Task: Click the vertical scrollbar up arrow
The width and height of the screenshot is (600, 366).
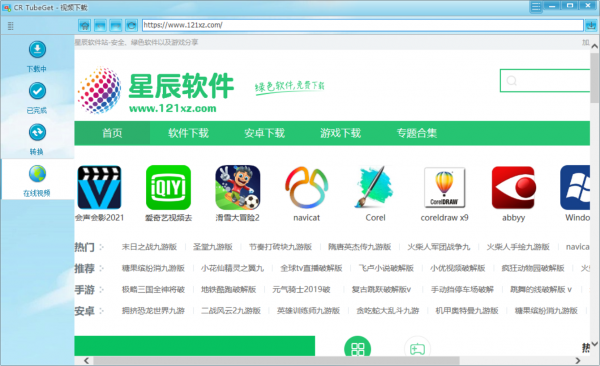Action: tap(594, 46)
